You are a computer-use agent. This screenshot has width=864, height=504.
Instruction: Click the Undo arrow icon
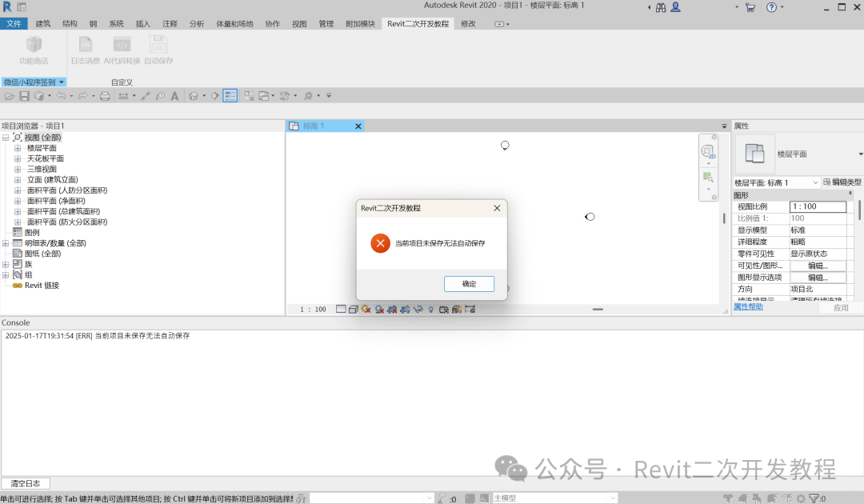tap(61, 96)
